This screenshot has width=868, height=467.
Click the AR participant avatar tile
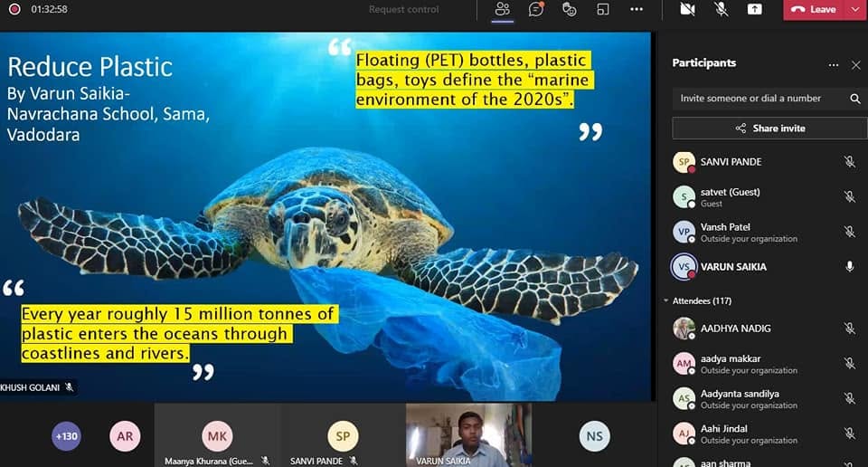(125, 436)
